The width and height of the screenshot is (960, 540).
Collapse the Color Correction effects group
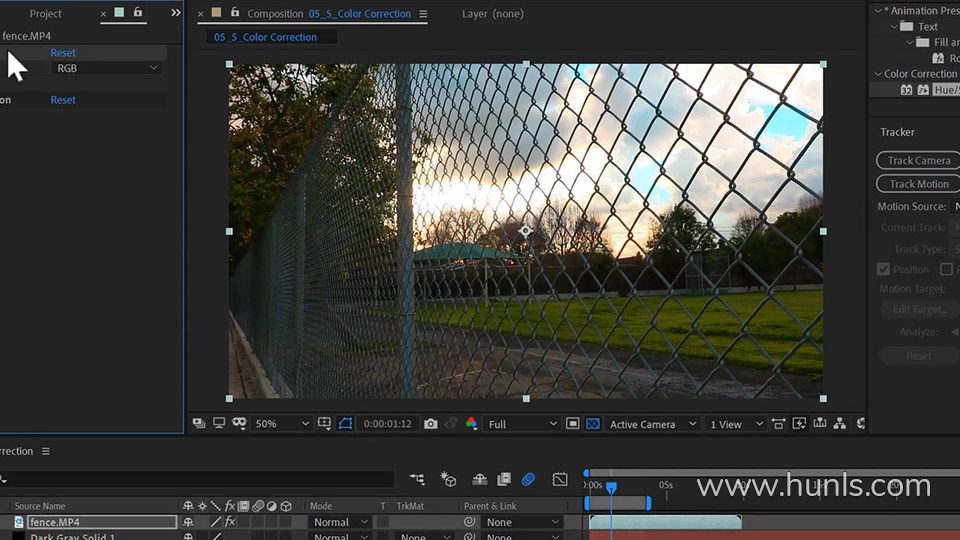click(x=877, y=73)
